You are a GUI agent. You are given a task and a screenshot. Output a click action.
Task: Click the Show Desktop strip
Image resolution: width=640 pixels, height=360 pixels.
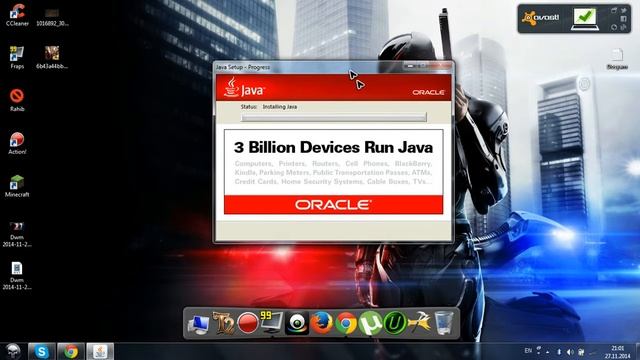(x=637, y=351)
